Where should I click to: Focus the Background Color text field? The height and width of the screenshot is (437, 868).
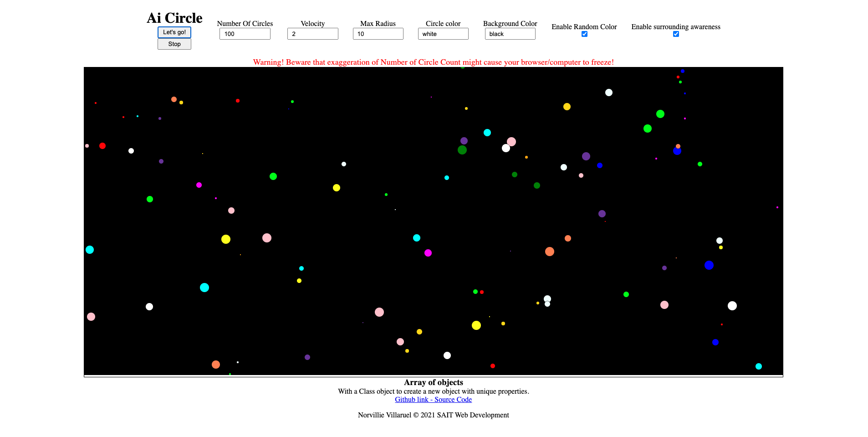pyautogui.click(x=510, y=34)
